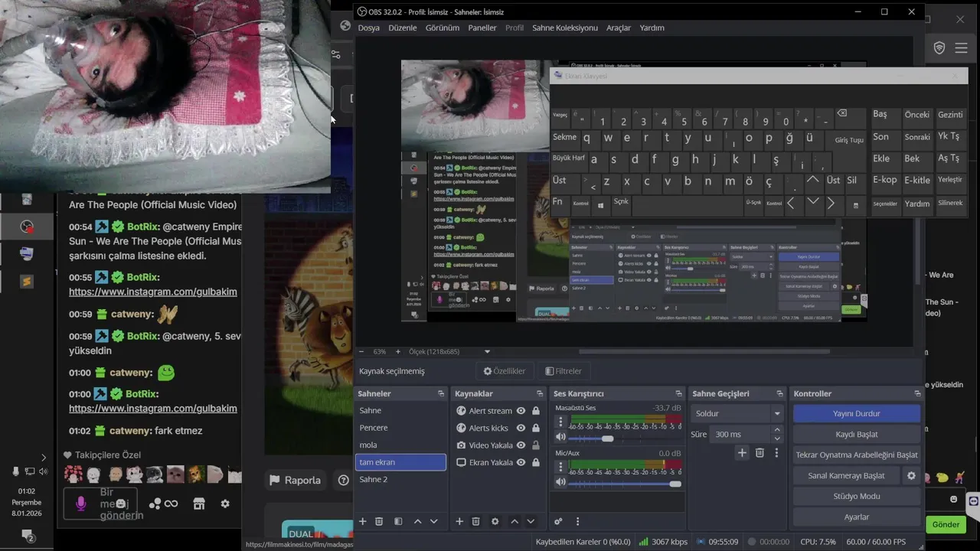Open Masaüstü Ses options three-dot menu
This screenshot has width=980, height=551.
[x=560, y=421]
